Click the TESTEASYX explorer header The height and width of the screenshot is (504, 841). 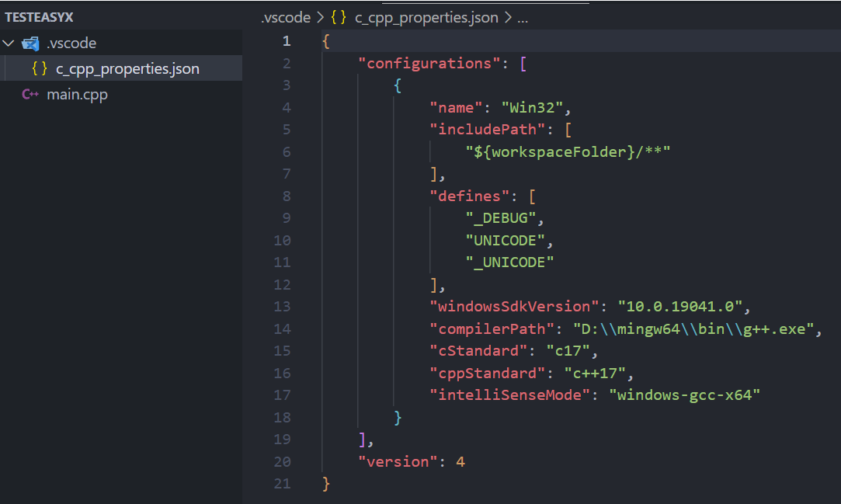coord(39,17)
